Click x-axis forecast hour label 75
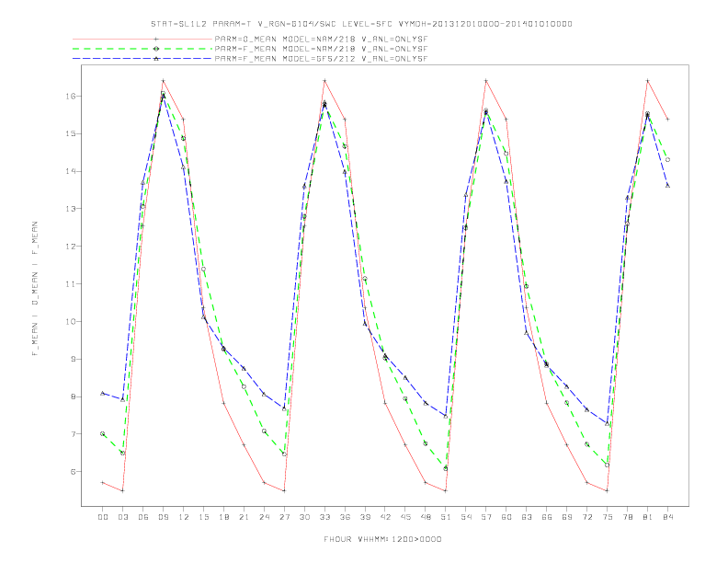The image size is (728, 563). click(608, 517)
